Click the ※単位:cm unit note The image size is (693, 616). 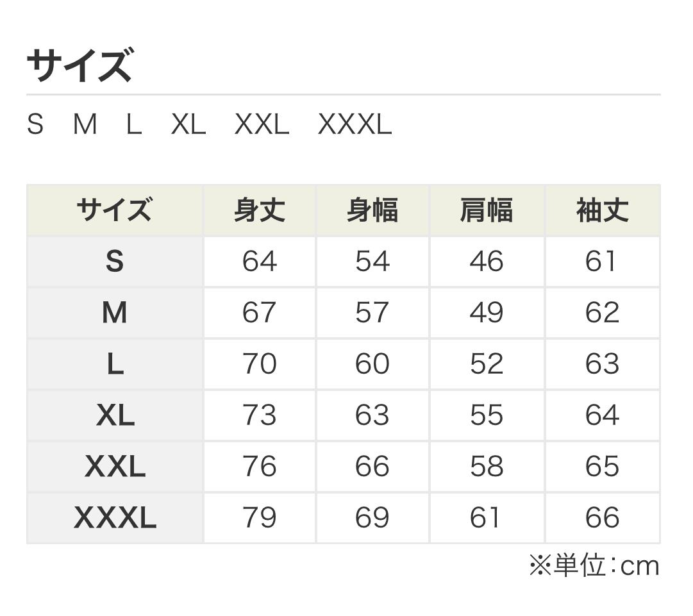[594, 566]
